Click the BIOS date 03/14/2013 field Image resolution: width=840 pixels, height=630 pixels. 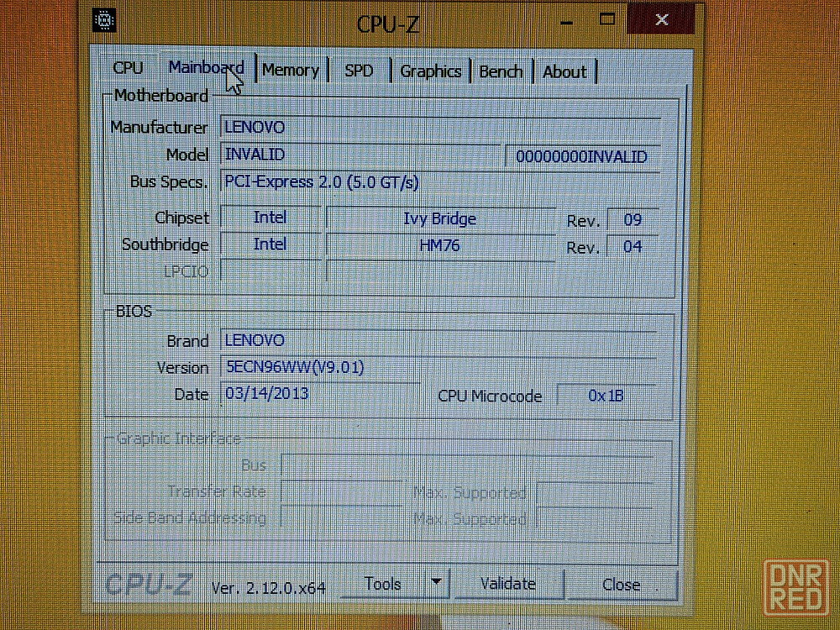point(320,394)
